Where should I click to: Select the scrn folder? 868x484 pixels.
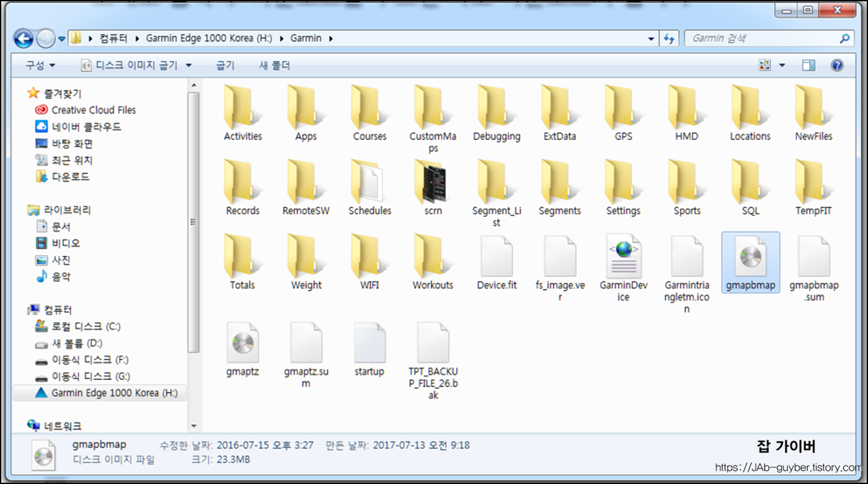point(433,188)
